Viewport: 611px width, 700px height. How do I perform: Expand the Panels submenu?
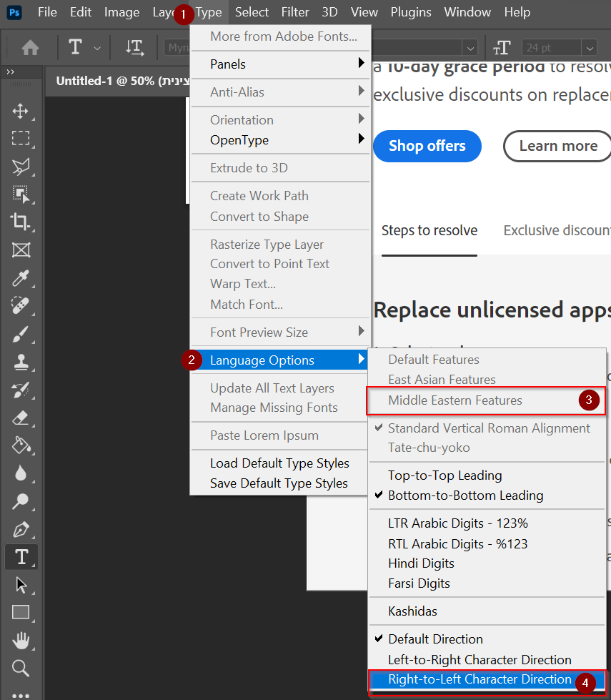tap(280, 64)
